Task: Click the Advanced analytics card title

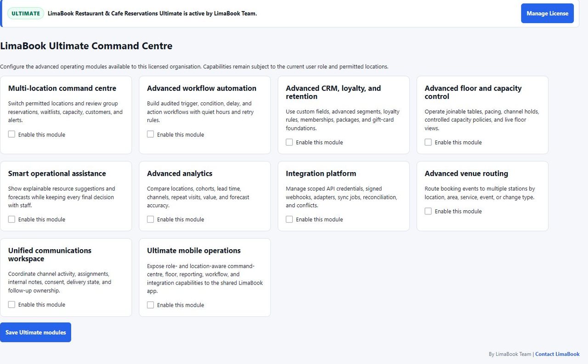Action: tap(180, 174)
